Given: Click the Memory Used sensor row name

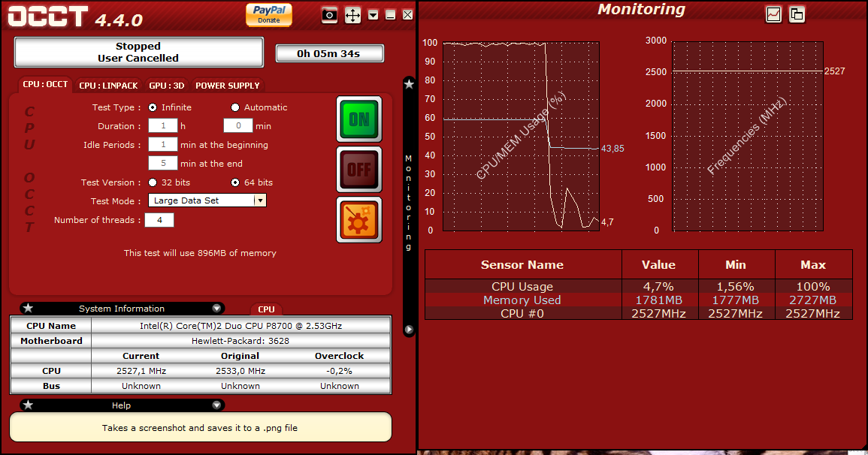Looking at the screenshot, I should coord(522,300).
